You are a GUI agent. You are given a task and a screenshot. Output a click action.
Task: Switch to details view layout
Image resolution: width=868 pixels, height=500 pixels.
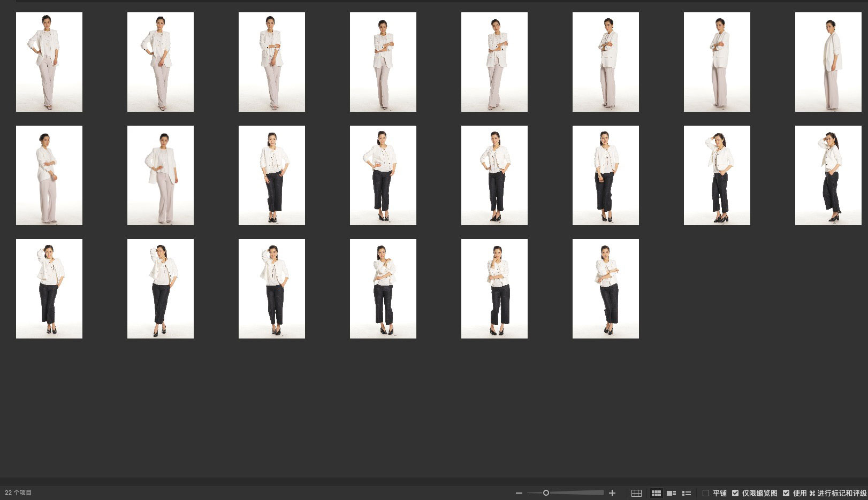coord(671,493)
